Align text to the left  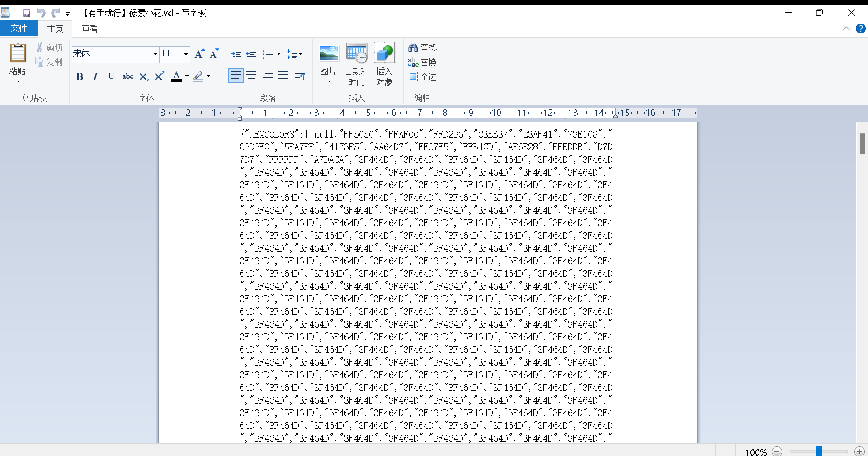[236, 76]
